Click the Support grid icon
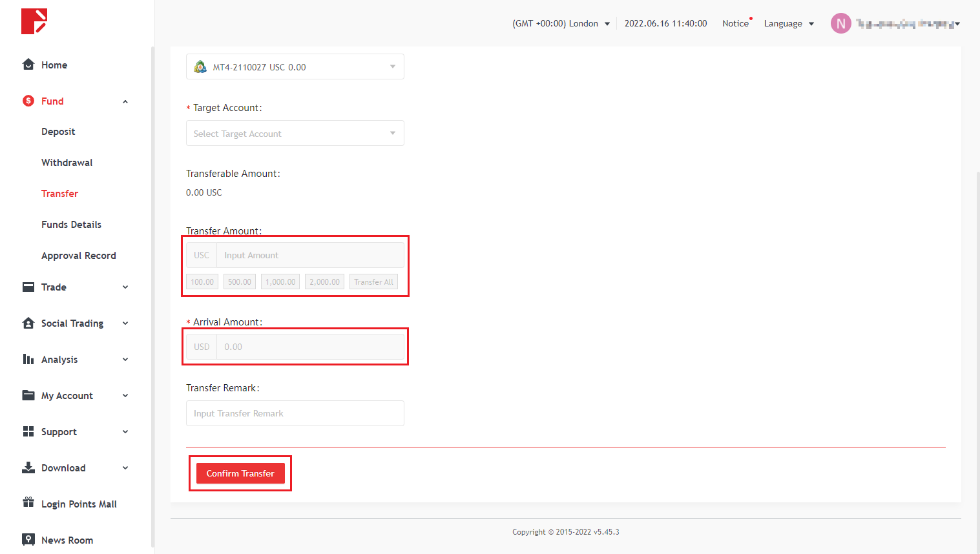Image resolution: width=980 pixels, height=554 pixels. [x=28, y=432]
